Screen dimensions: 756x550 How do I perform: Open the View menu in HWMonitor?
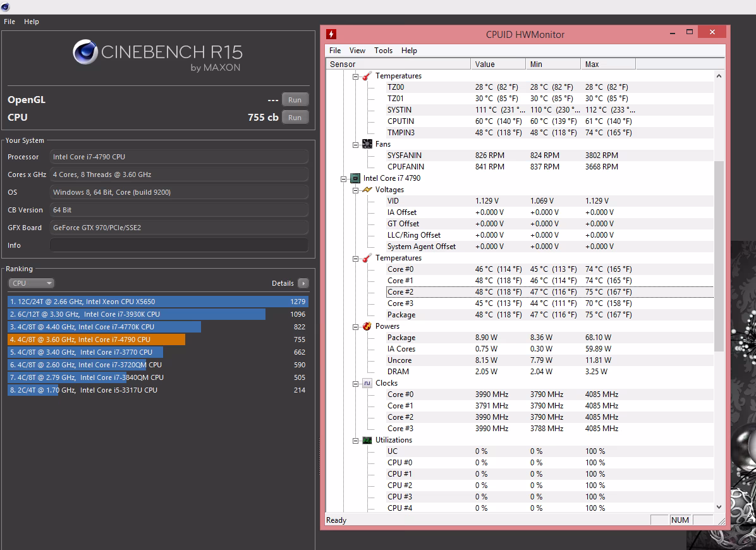coord(357,51)
